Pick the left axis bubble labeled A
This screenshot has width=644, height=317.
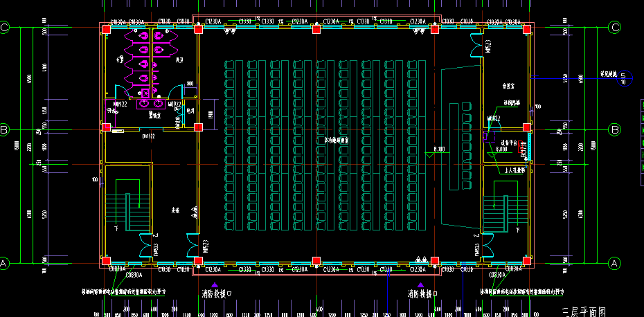pyautogui.click(x=3, y=263)
